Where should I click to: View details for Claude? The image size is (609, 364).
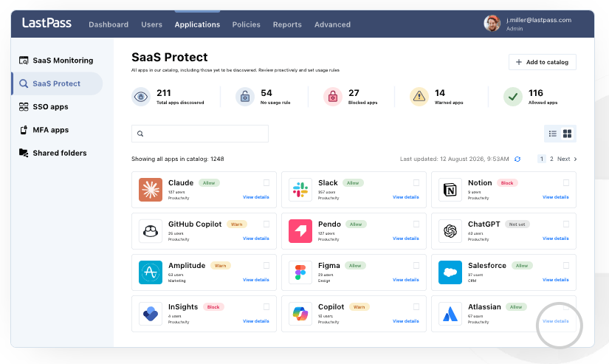click(256, 197)
